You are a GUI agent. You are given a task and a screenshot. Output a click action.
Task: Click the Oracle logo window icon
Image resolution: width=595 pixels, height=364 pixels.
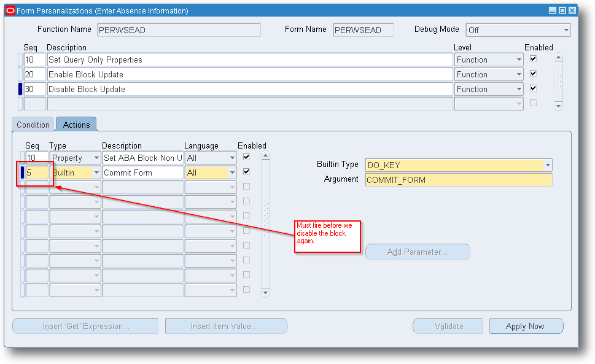[x=10, y=10]
